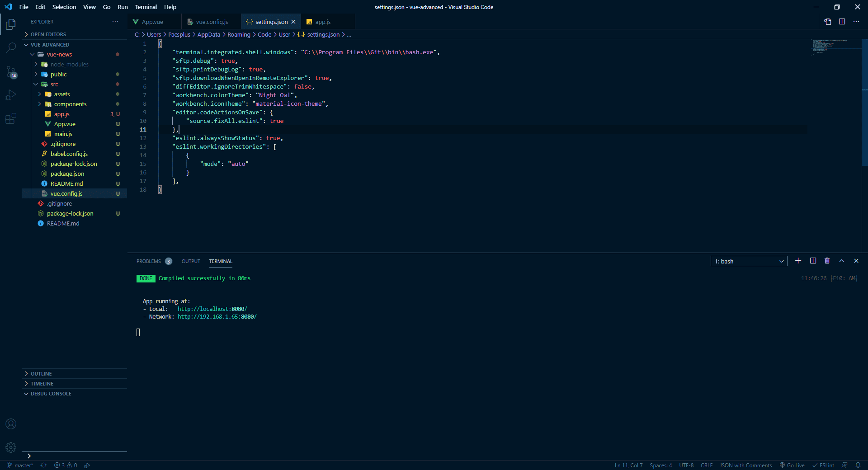868x470 pixels.
Task: Open the bash terminal selector dropdown
Action: pos(749,261)
